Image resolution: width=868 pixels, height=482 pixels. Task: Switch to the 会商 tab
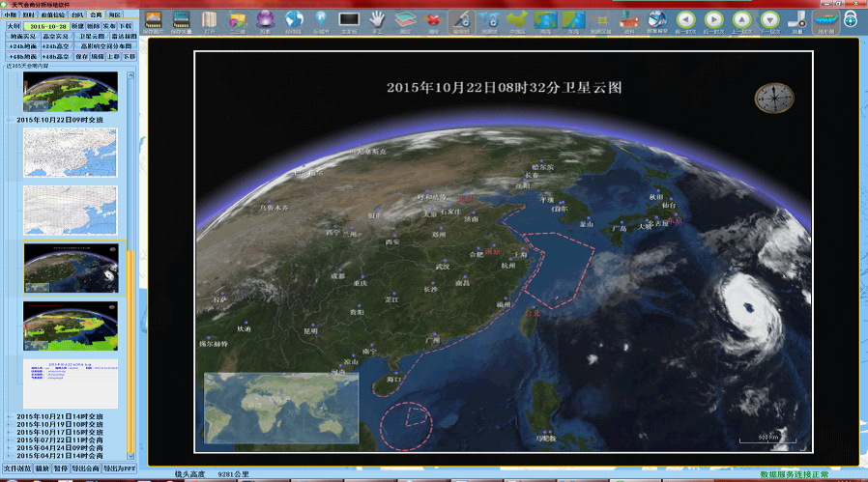[x=96, y=14]
